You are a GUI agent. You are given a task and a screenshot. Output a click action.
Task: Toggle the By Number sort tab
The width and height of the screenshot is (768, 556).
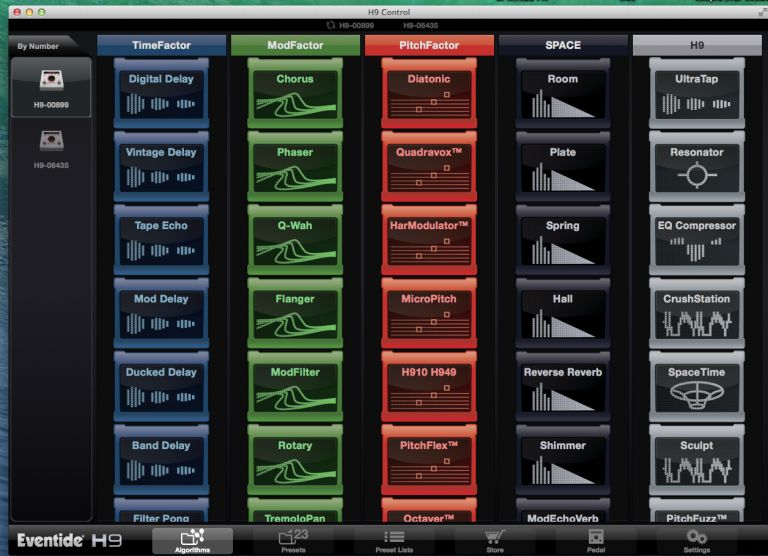click(43, 46)
